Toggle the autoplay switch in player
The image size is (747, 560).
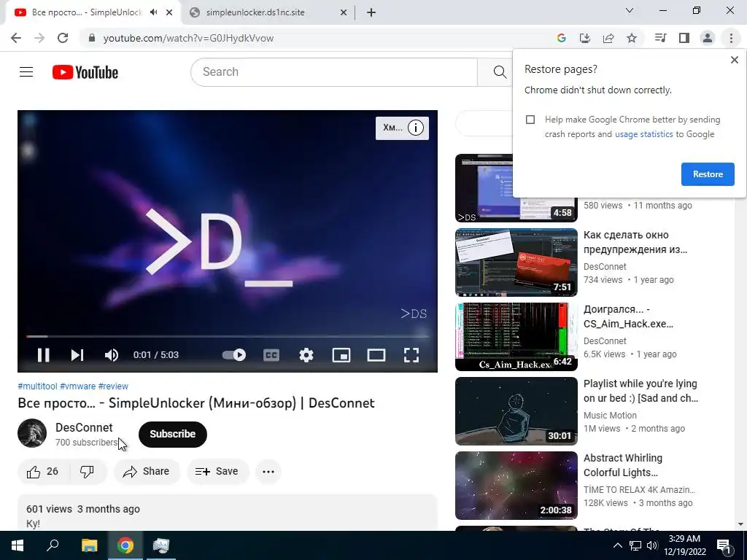click(234, 355)
